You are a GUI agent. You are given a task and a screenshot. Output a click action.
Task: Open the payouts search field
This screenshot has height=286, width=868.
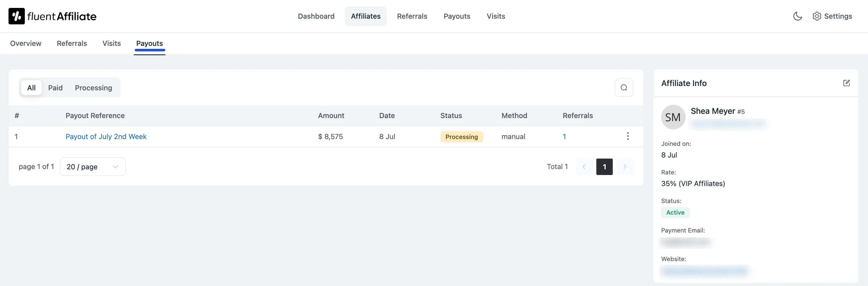(624, 87)
